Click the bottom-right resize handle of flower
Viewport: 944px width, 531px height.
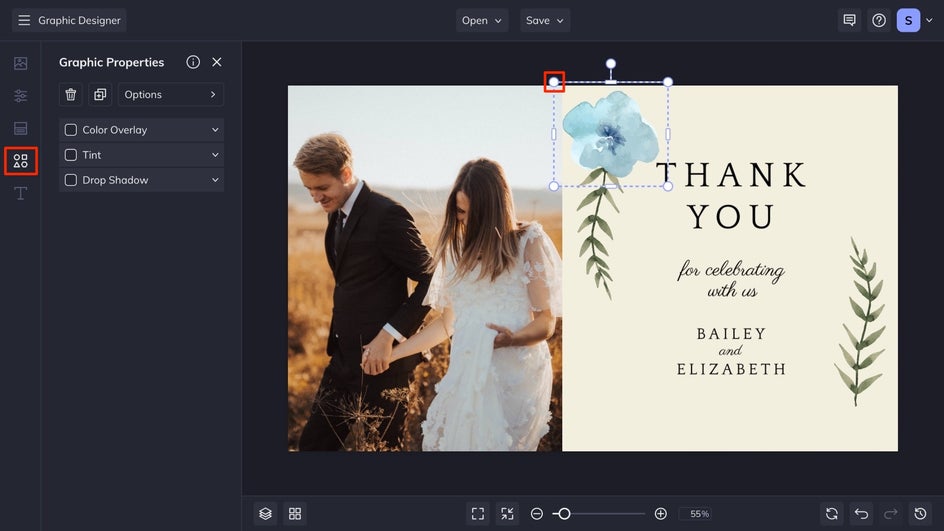(x=668, y=187)
